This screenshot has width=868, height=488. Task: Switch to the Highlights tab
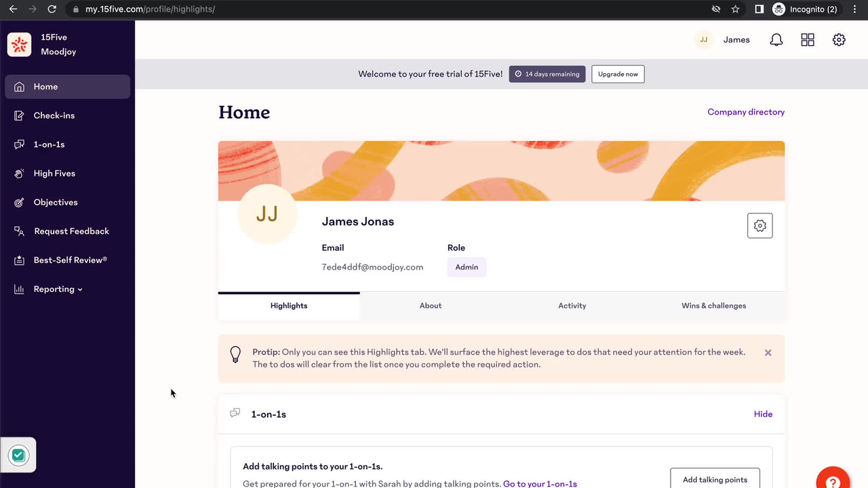(x=289, y=306)
